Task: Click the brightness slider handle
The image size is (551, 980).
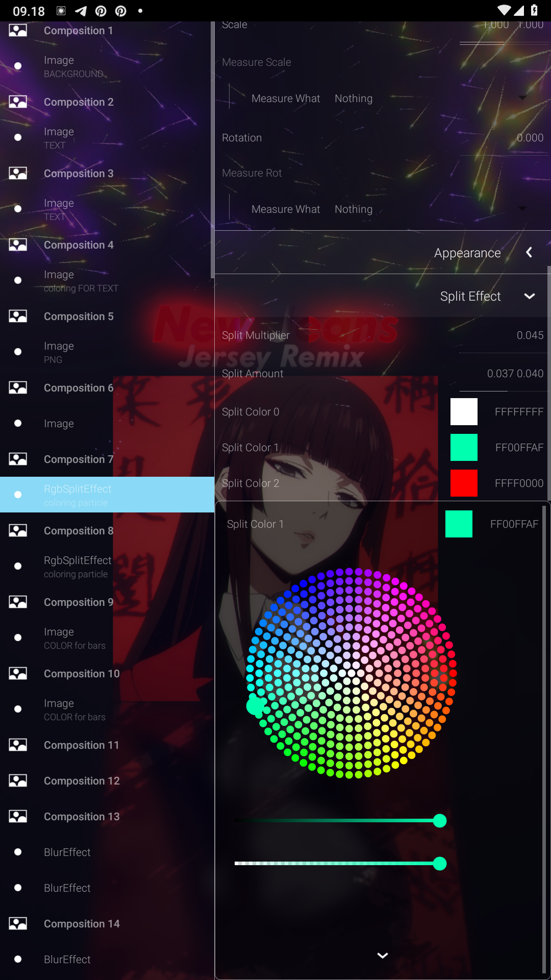Action: coord(440,821)
